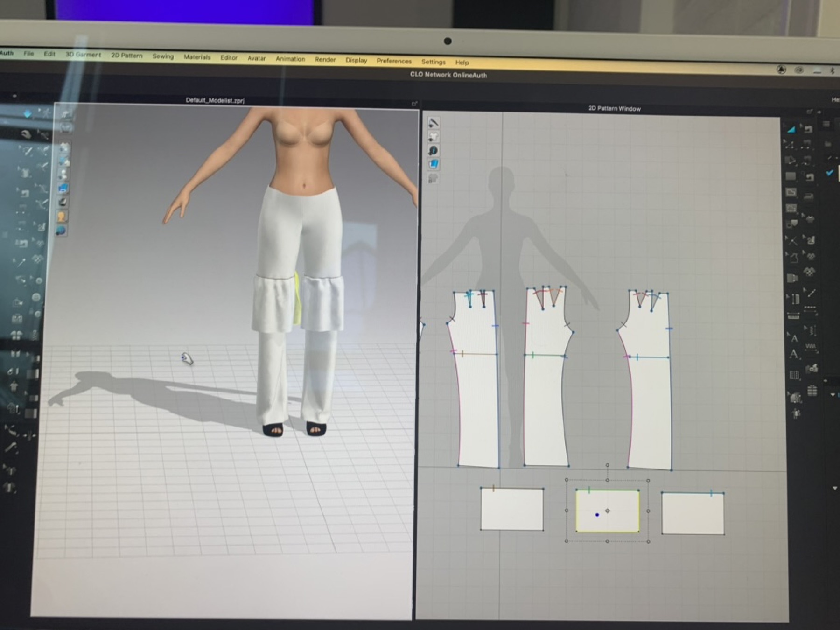This screenshot has height=630, width=840.
Task: Select the upper 'A' annotation edit tool
Action: (x=793, y=337)
